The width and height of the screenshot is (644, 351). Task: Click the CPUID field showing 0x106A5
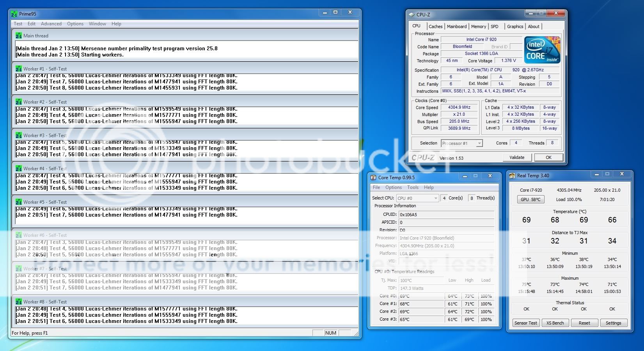447,215
